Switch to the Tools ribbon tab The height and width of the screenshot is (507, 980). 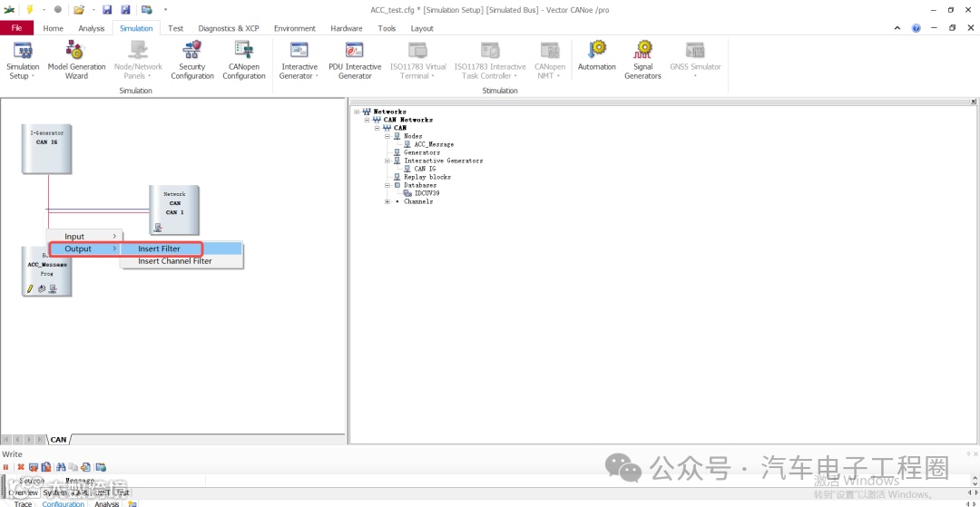click(387, 28)
